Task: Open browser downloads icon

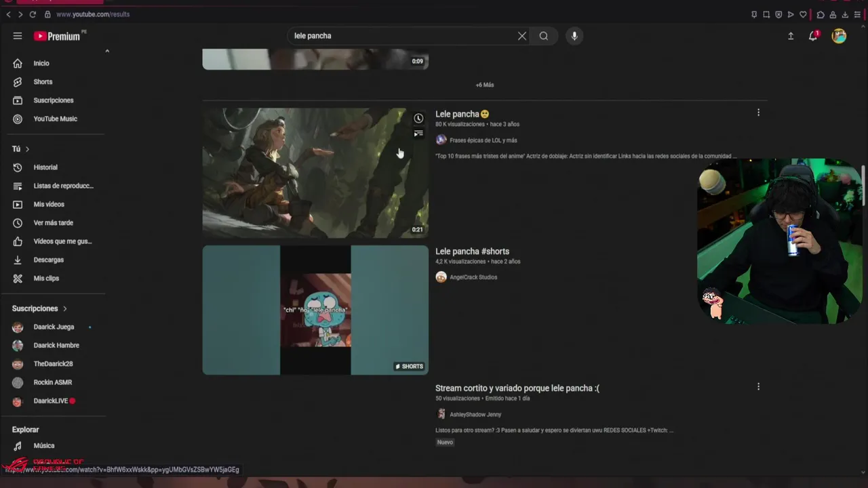Action: click(x=845, y=14)
